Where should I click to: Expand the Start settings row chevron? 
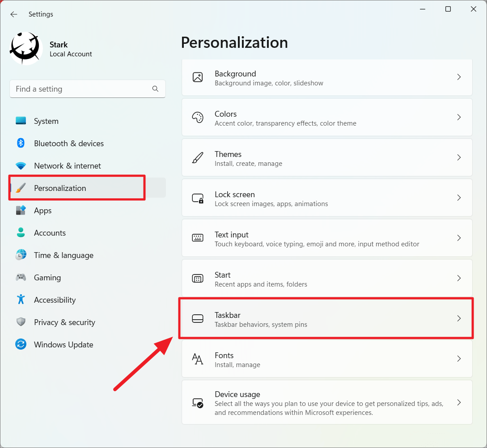[x=459, y=278]
